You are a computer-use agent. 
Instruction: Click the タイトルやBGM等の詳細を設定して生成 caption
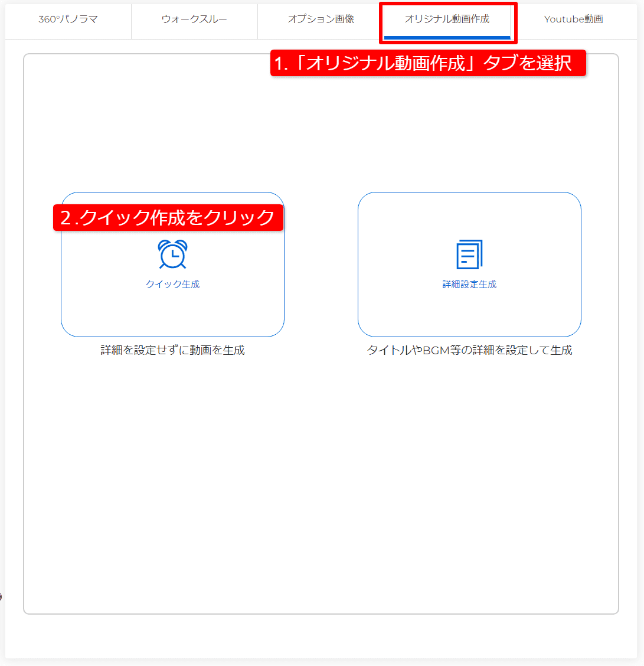(x=469, y=351)
